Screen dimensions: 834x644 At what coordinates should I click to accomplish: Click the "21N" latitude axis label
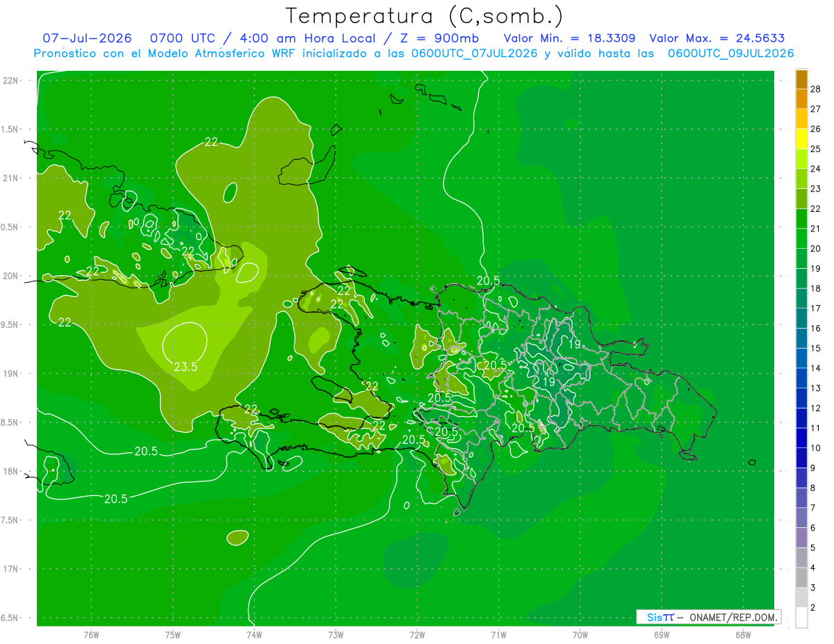pos(10,178)
